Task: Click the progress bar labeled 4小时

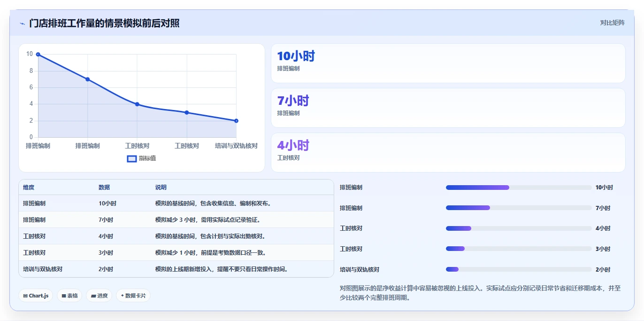Action: click(519, 228)
